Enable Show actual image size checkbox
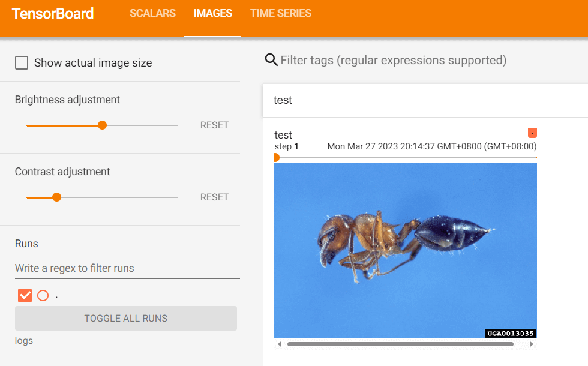This screenshot has width=588, height=366. point(22,63)
